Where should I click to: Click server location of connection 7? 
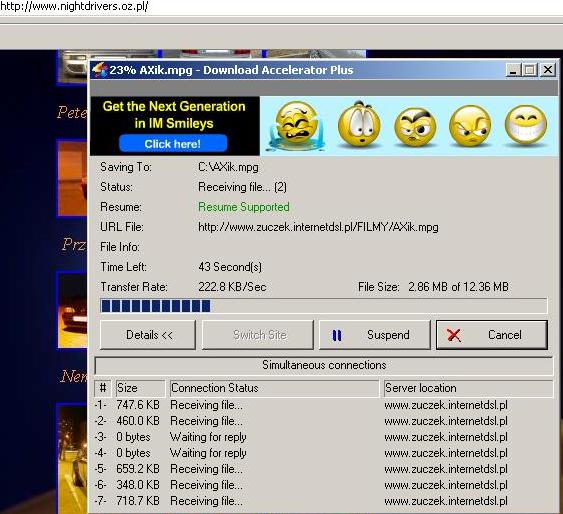click(446, 500)
